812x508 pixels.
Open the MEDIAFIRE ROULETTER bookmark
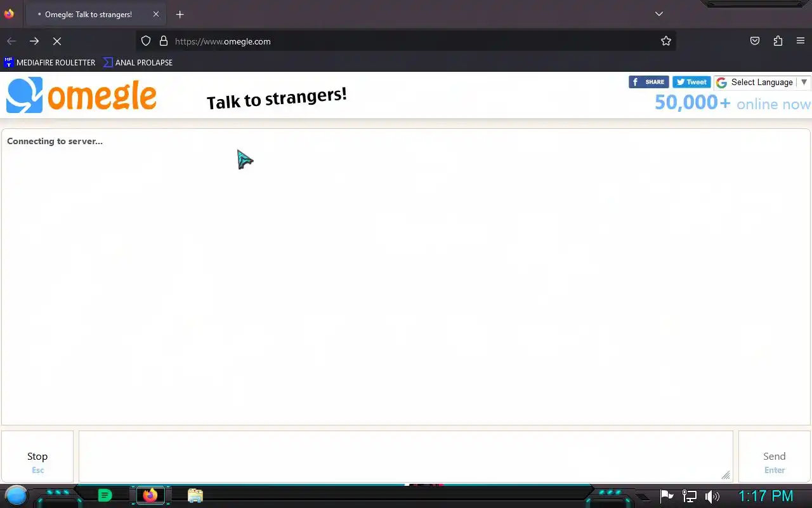pyautogui.click(x=49, y=62)
